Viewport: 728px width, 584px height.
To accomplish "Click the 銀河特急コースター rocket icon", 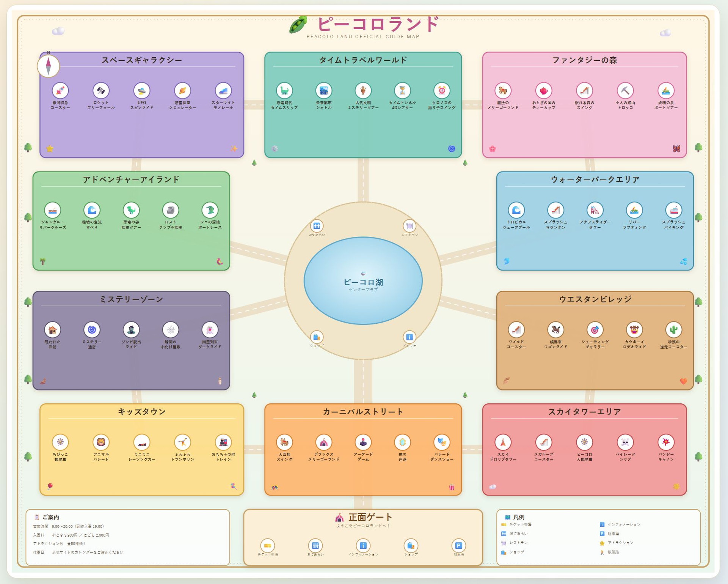I will pos(60,91).
